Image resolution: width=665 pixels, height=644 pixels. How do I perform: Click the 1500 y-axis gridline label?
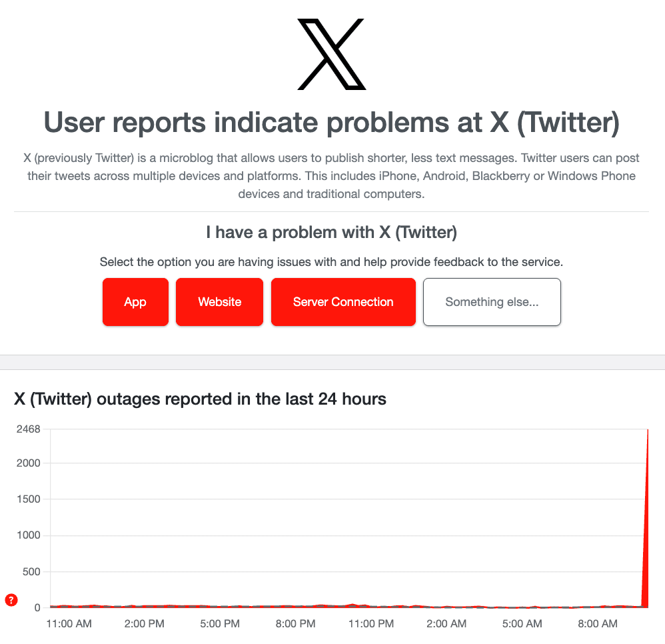pyautogui.click(x=29, y=499)
